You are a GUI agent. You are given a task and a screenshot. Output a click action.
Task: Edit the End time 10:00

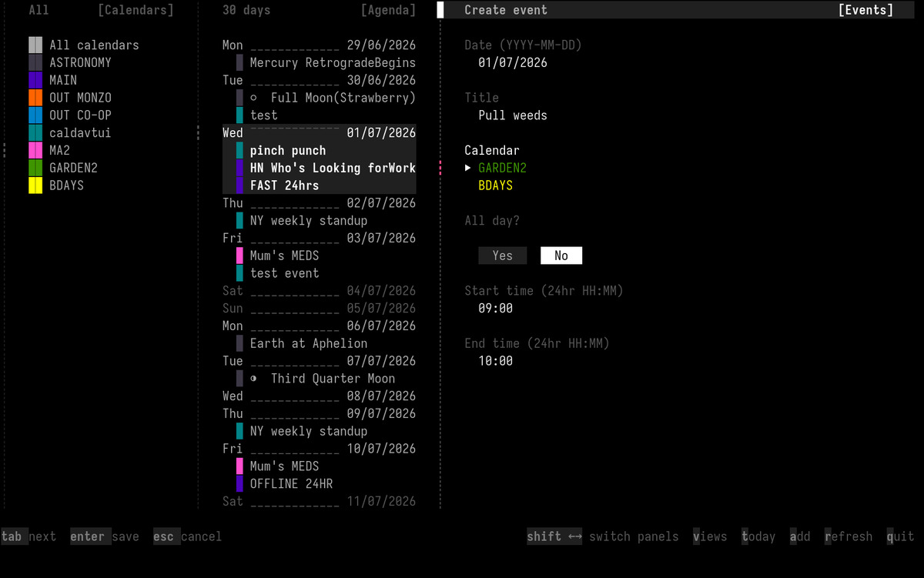coord(495,361)
